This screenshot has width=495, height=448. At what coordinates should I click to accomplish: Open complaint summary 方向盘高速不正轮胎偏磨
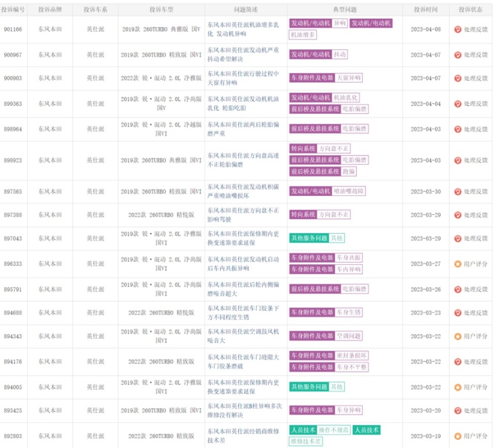click(x=243, y=160)
